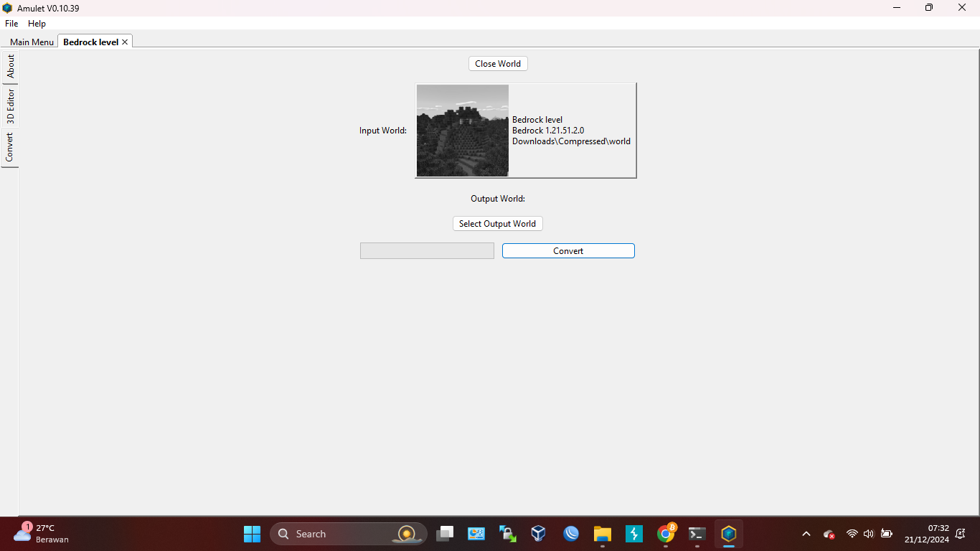Click the Downloads\Compressed\world path text

(571, 141)
